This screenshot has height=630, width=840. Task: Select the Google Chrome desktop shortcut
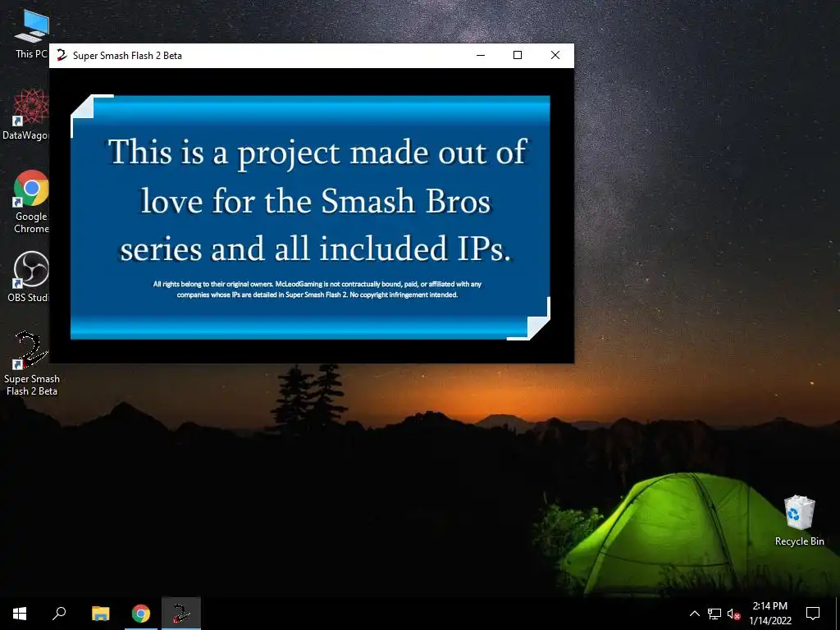tap(31, 202)
